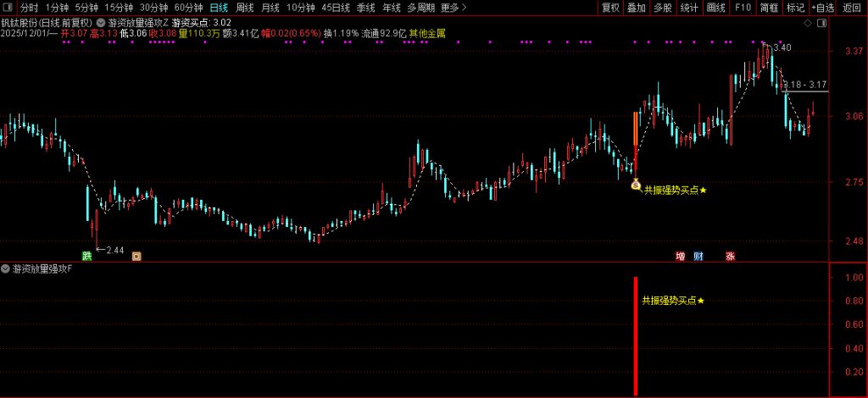868x398 pixels.
Task: Toggle the right sidebar panel icon
Action: (x=821, y=23)
